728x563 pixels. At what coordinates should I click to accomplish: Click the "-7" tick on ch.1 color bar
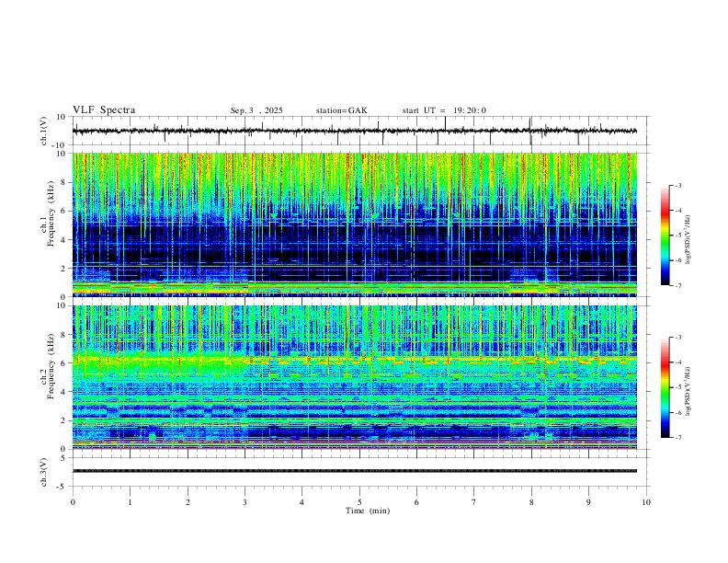677,285
